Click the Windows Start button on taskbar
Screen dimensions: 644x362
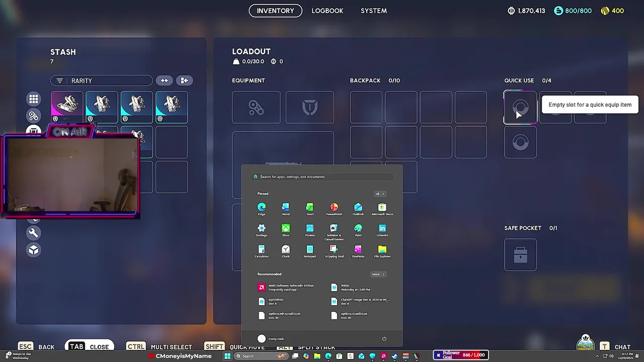point(227,356)
